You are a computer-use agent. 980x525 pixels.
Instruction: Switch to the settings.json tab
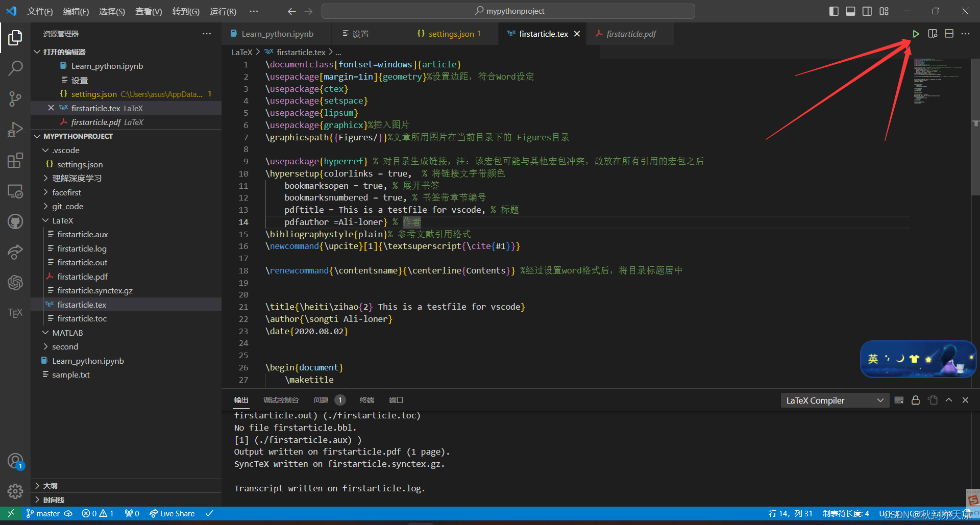(453, 34)
